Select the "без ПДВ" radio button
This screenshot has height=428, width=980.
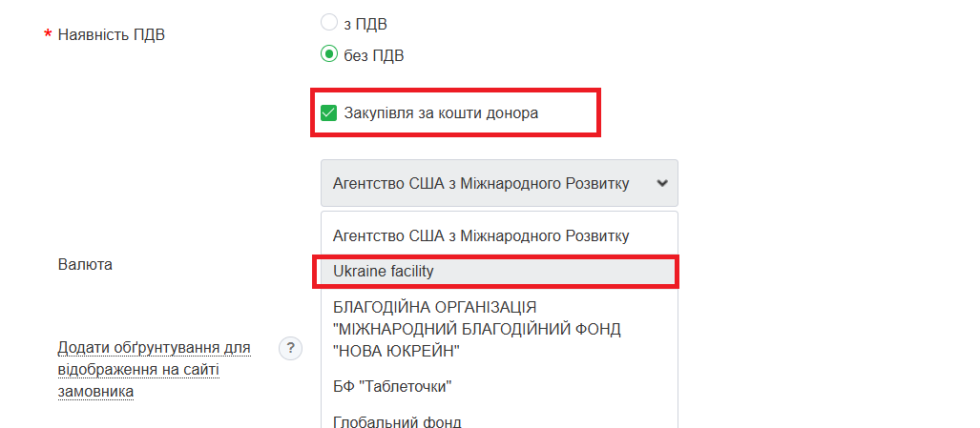pyautogui.click(x=329, y=54)
